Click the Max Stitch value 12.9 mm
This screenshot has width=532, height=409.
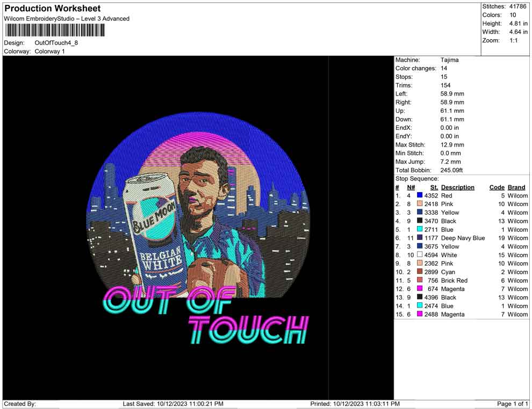[x=452, y=145]
